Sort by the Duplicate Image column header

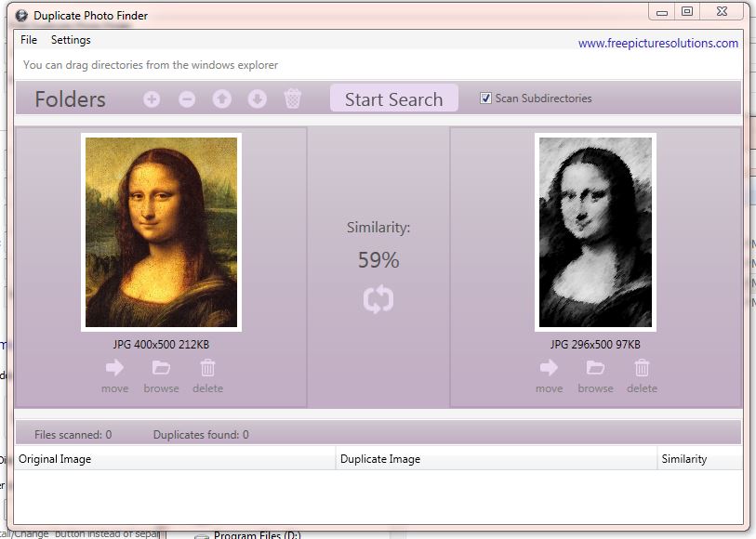[x=497, y=459]
